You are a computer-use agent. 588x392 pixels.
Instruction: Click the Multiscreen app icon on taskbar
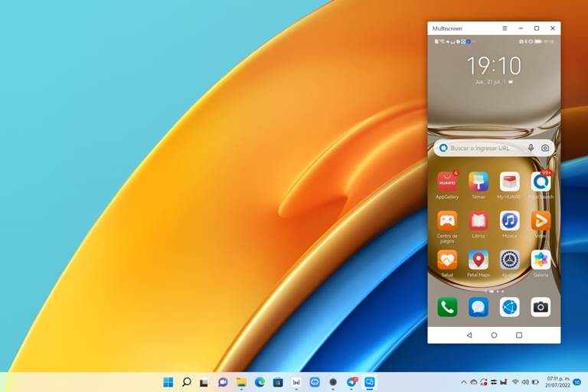(x=370, y=382)
